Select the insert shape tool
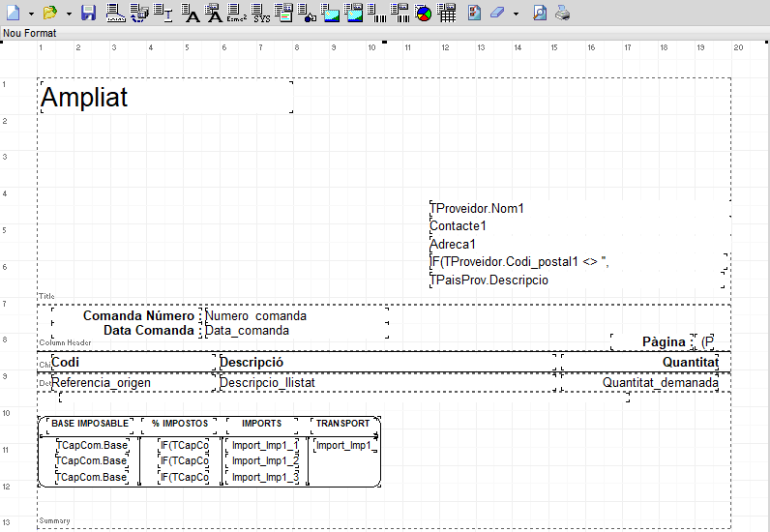 [x=307, y=13]
